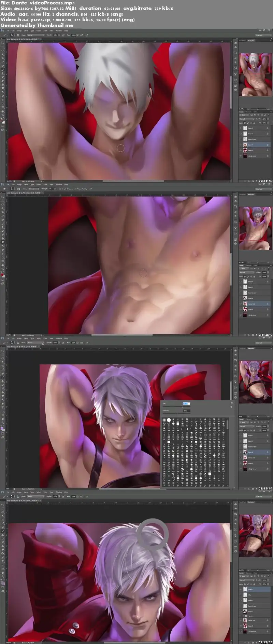
Task: Open the Filter menu in the 00:36:15 frame
Action: pos(45,31)
